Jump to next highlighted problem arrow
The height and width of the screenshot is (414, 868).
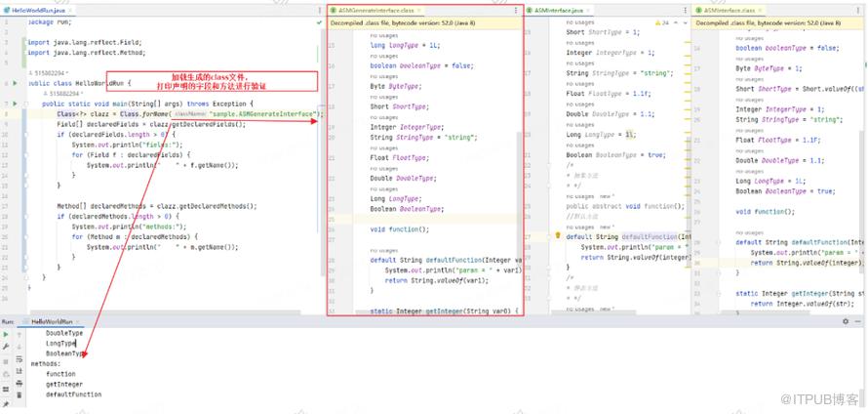point(686,23)
